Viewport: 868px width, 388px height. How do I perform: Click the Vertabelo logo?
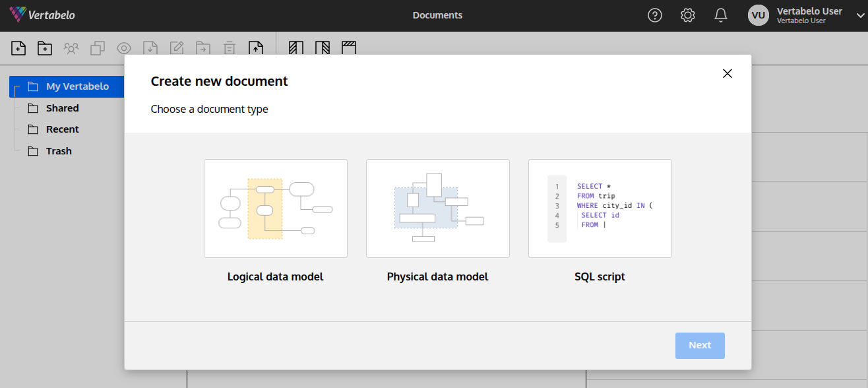pos(42,14)
